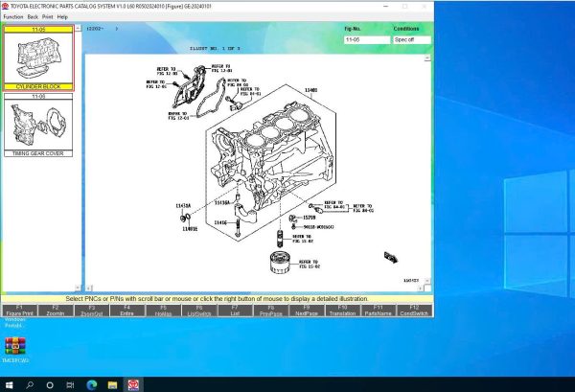Click the F10 Translation button
This screenshot has width=575, height=392.
[342, 311]
